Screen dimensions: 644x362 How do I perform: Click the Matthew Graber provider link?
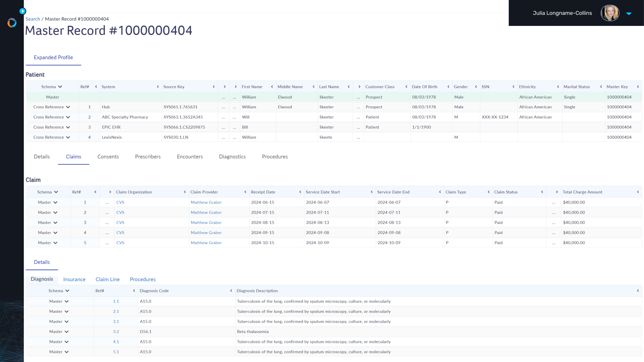(206, 202)
